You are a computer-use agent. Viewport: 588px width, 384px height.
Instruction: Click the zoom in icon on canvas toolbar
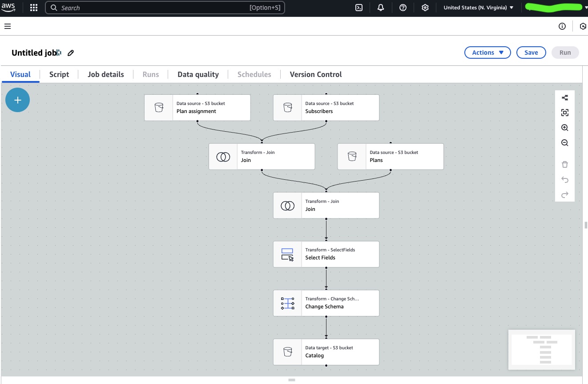(564, 128)
